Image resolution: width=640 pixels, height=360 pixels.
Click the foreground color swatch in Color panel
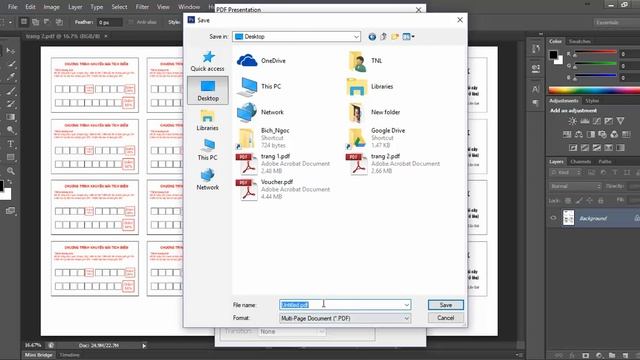pyautogui.click(x=553, y=54)
